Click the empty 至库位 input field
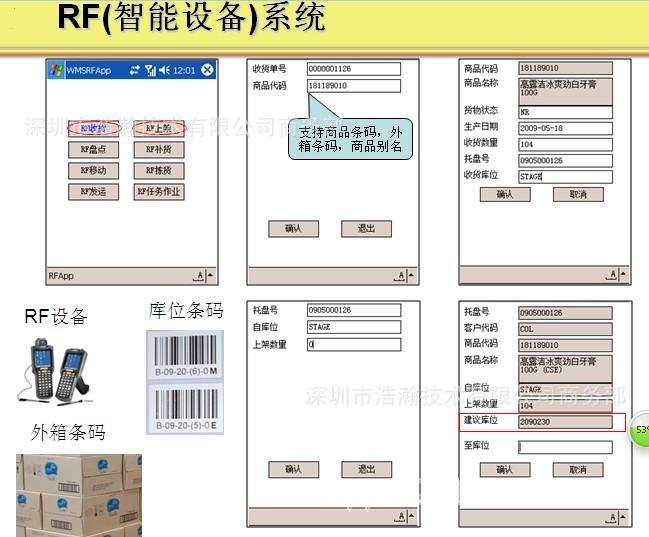649x537 pixels. [x=565, y=446]
